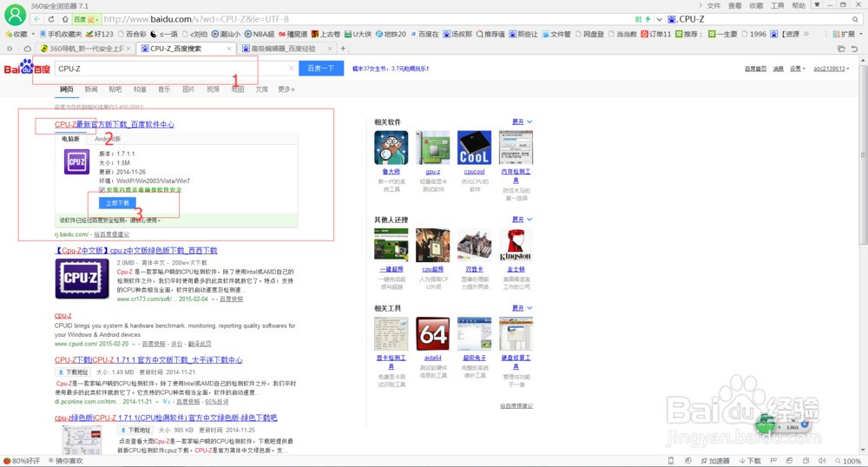
Task: Switch to the 360导航 tab
Action: pos(82,49)
